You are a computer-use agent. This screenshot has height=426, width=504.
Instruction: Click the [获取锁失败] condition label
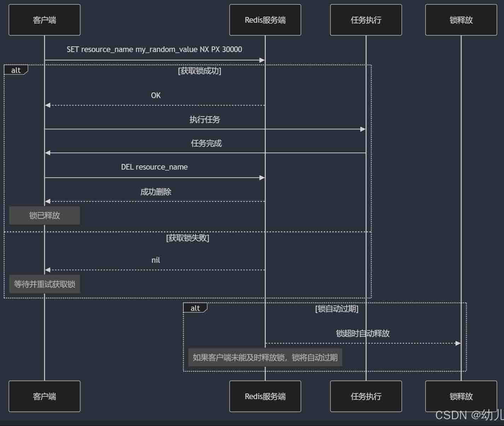188,238
